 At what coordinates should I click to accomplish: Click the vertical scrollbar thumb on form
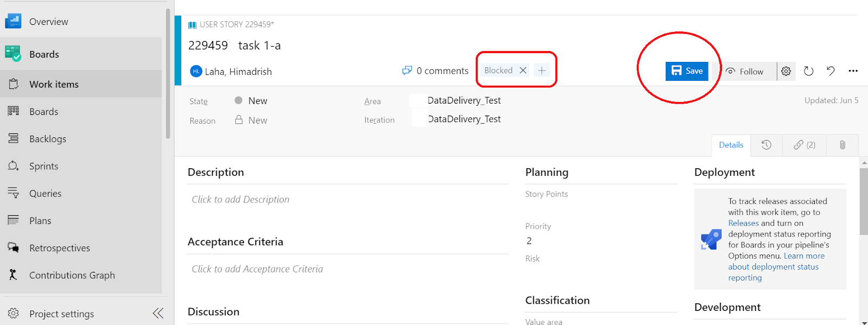point(864,201)
